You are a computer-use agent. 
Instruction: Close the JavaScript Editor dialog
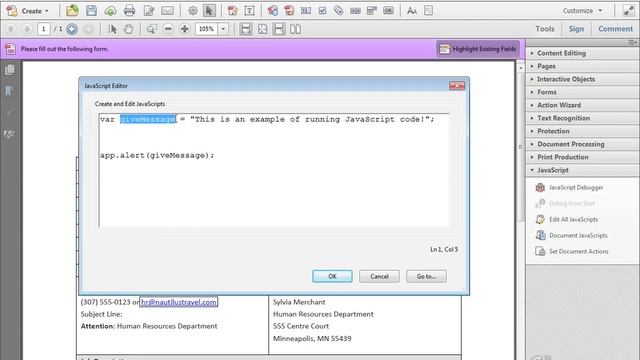coord(457,85)
